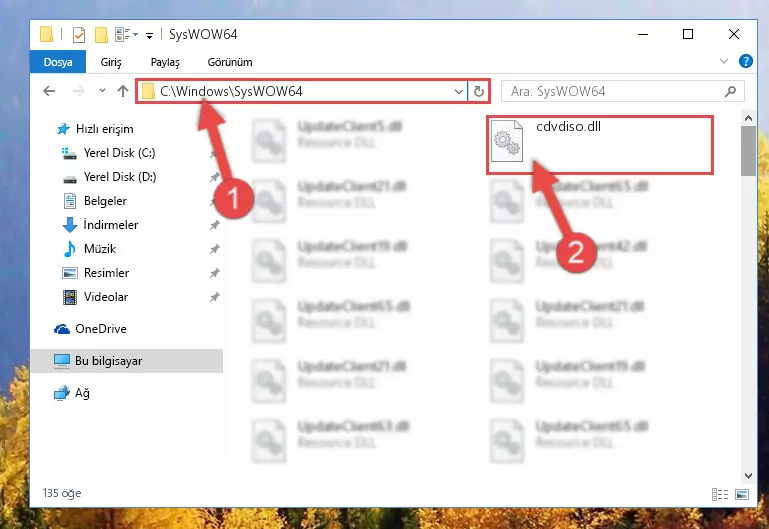Select Ağ in the navigation pane
This screenshot has height=529, width=769.
point(72,393)
